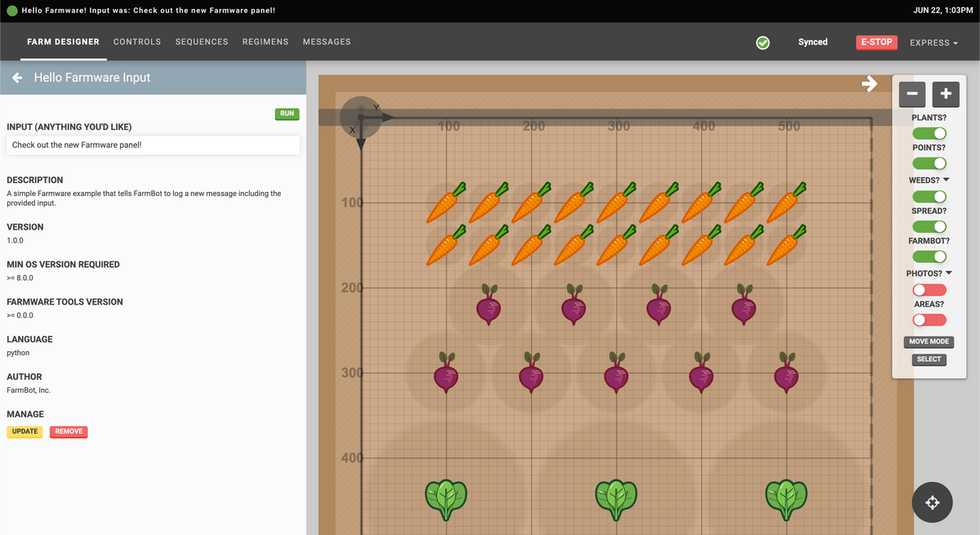Toggle the Points layer switch

tap(929, 163)
